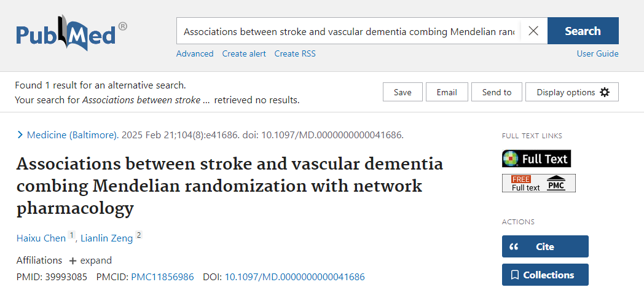Click the Create alert link
644x306 pixels.
click(x=244, y=53)
